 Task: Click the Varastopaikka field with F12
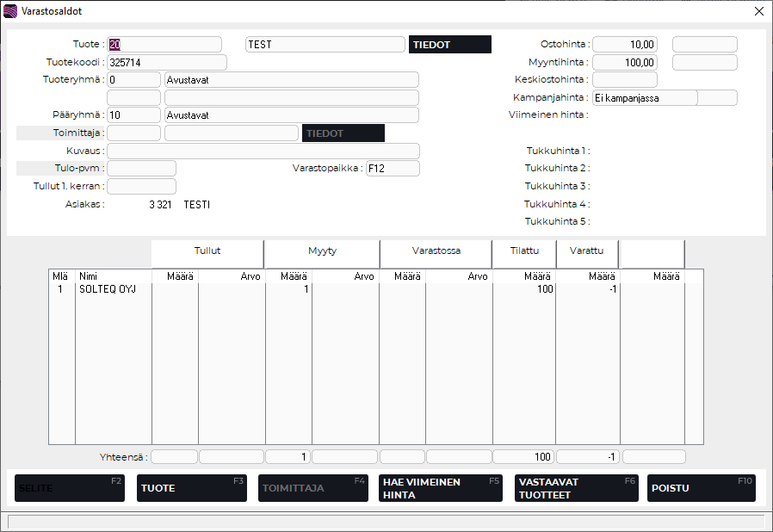393,169
